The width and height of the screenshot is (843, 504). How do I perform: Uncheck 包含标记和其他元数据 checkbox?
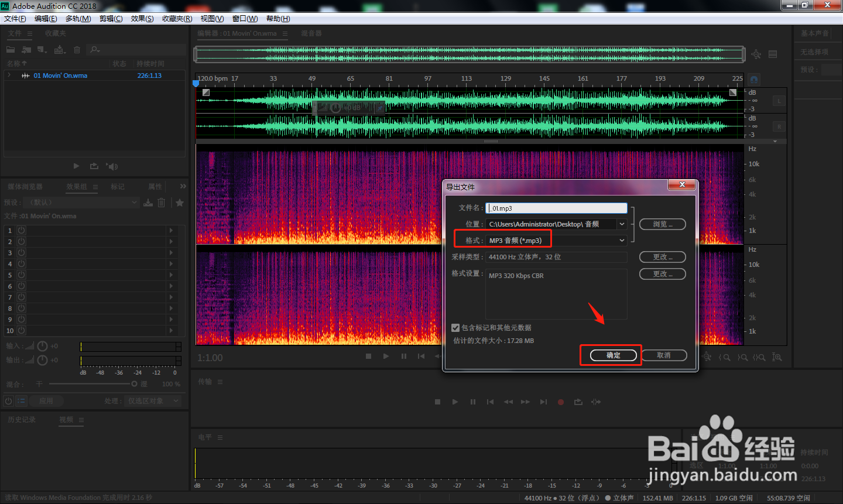point(455,328)
